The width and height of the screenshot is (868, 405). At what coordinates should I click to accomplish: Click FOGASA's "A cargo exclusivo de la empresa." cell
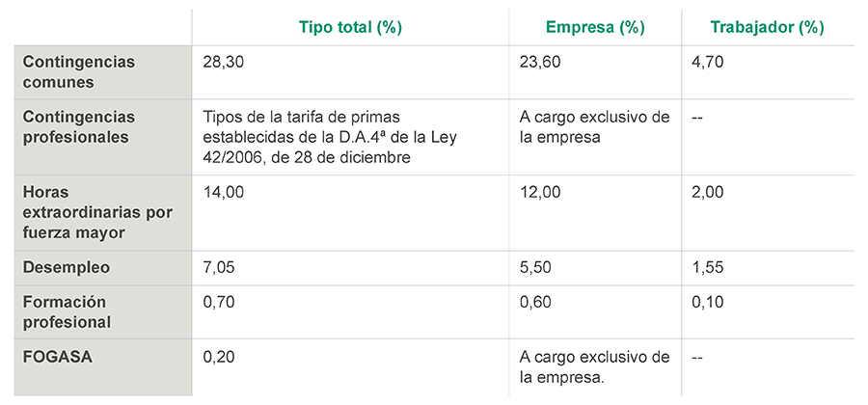tap(593, 366)
